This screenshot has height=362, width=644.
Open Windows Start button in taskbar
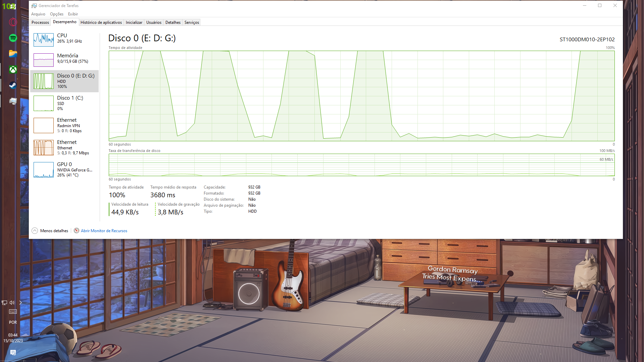pyautogui.click(x=13, y=6)
